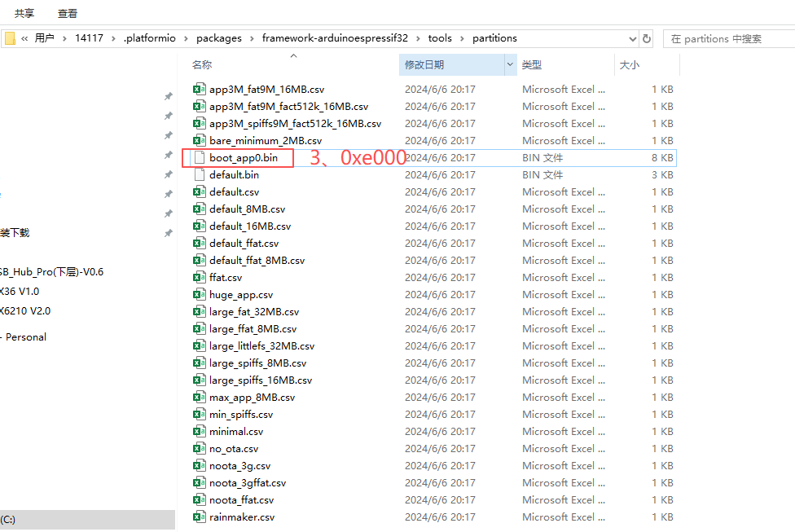Viewport: 795px width, 532px height.
Task: Select bare_minimum_2MB.csv file icon
Action: tap(200, 140)
